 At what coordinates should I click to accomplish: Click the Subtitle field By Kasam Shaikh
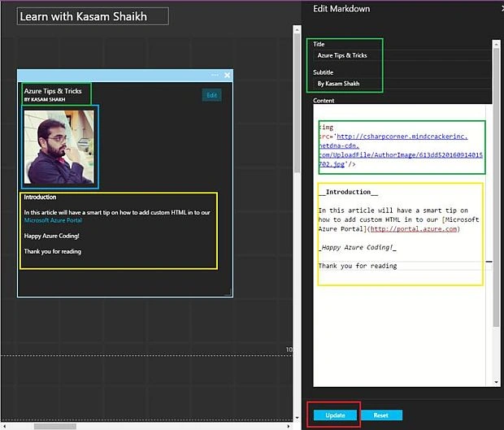pyautogui.click(x=402, y=84)
